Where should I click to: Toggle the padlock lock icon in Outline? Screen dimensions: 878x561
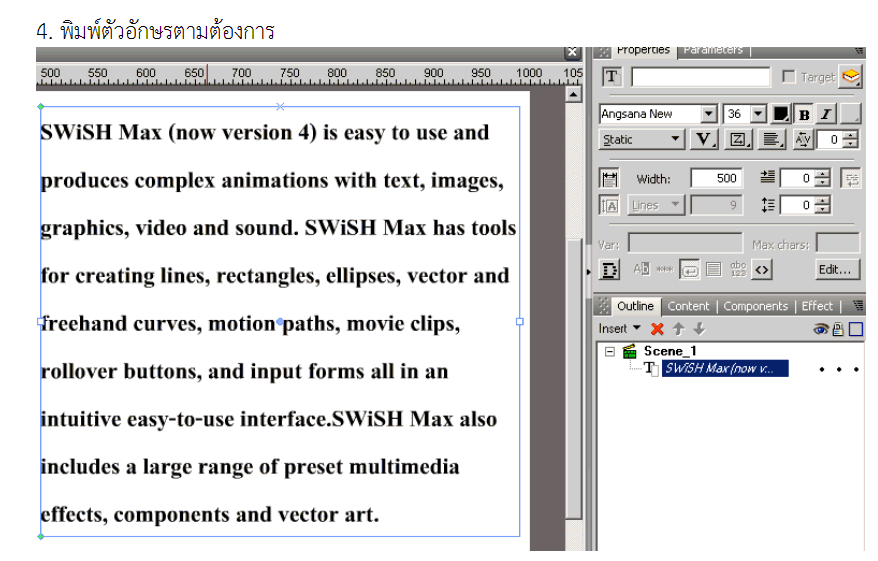point(838,329)
